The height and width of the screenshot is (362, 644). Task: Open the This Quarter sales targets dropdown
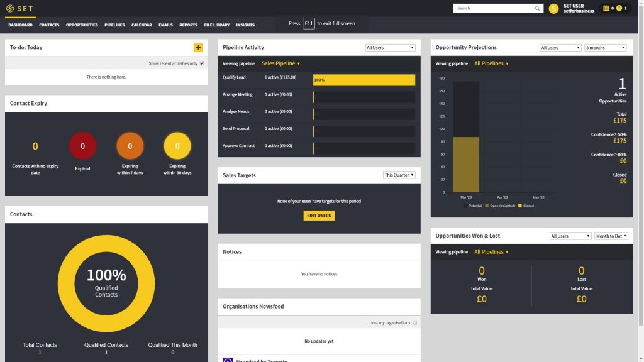(399, 175)
